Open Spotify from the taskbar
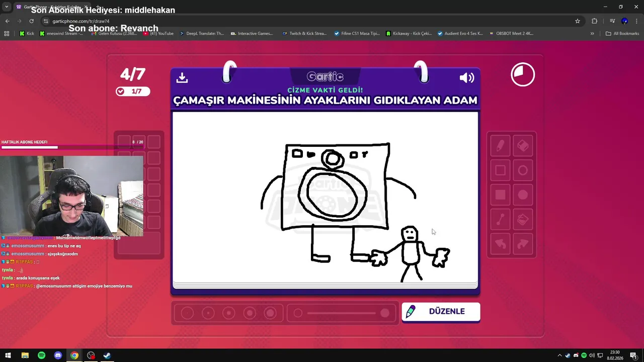This screenshot has height=362, width=644. click(41, 355)
